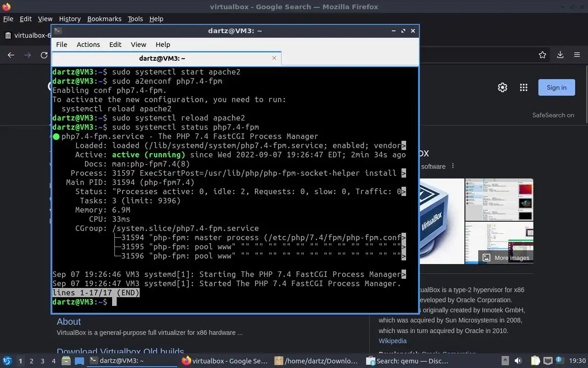588x368 pixels.
Task: Open the Google apps grid
Action: [523, 87]
